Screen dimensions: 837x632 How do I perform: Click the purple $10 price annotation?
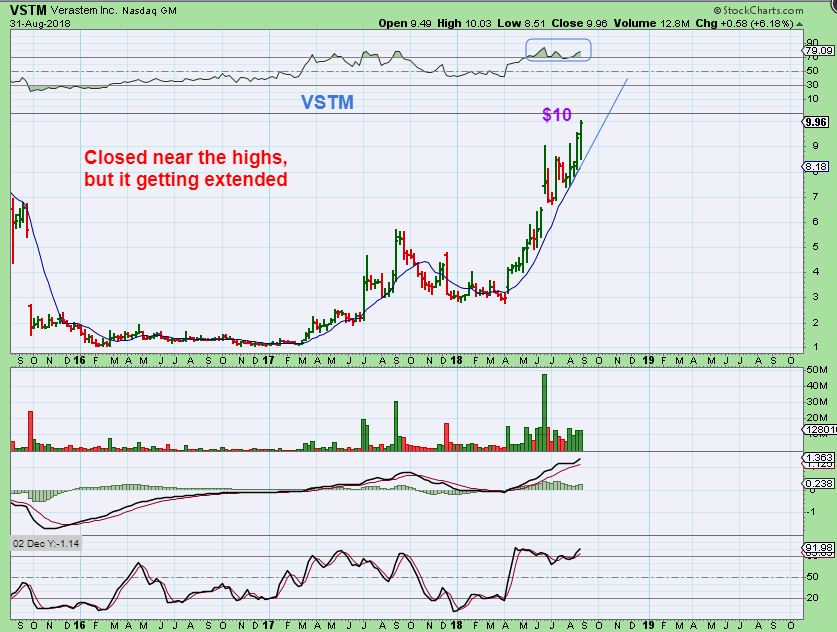557,114
